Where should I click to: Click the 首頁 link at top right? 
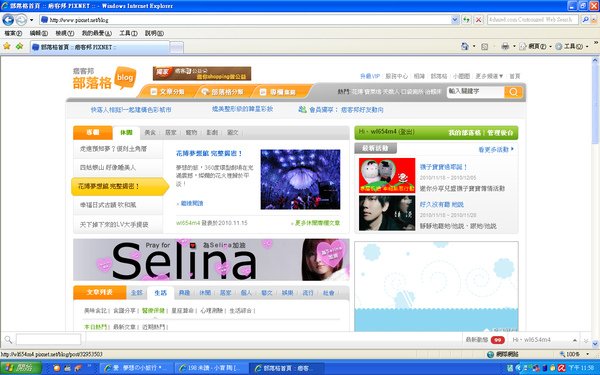pyautogui.click(x=515, y=76)
